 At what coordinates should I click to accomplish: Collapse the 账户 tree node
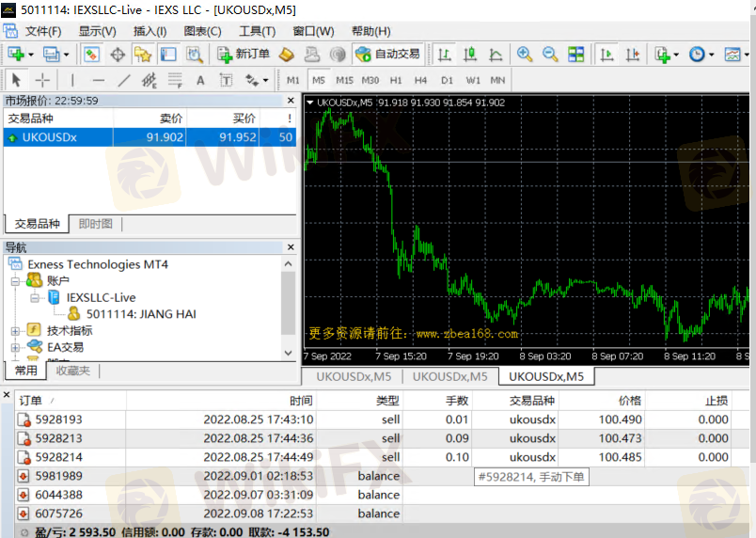pyautogui.click(x=15, y=281)
